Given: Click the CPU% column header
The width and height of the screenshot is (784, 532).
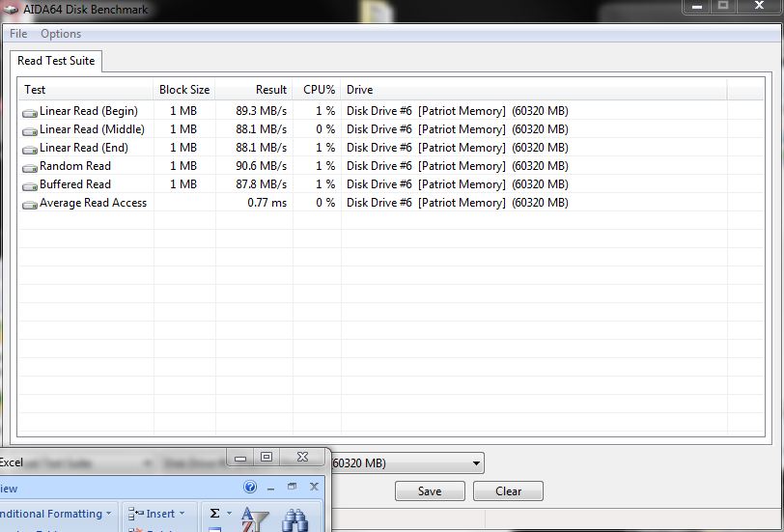Looking at the screenshot, I should (x=319, y=90).
